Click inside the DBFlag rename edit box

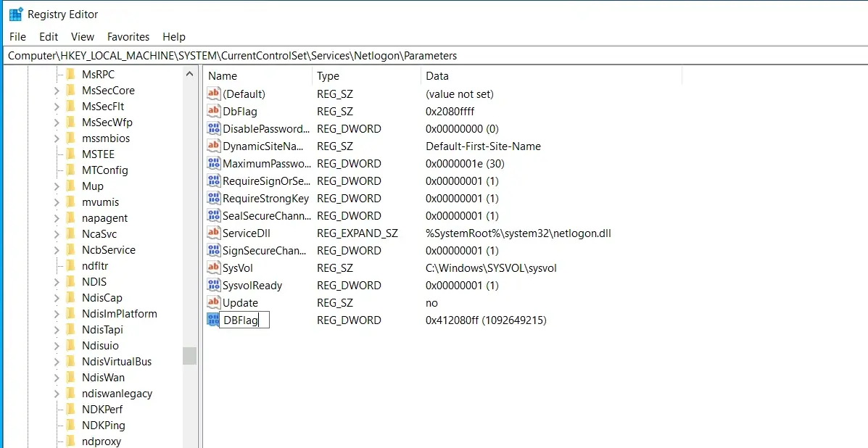pyautogui.click(x=244, y=320)
